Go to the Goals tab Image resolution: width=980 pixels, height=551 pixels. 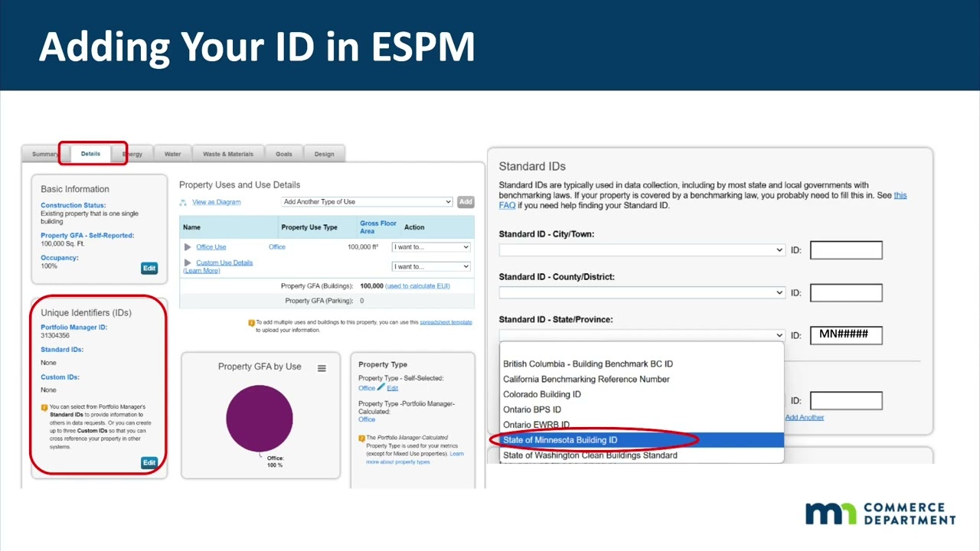pyautogui.click(x=284, y=154)
